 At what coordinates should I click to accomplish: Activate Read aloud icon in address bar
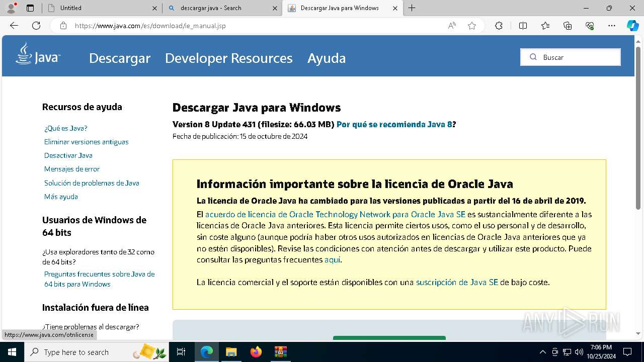point(452,26)
